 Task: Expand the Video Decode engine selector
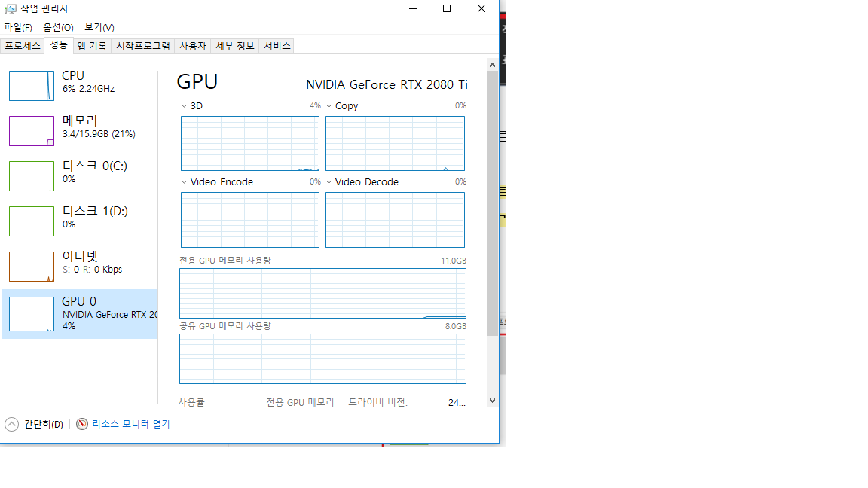pos(329,182)
